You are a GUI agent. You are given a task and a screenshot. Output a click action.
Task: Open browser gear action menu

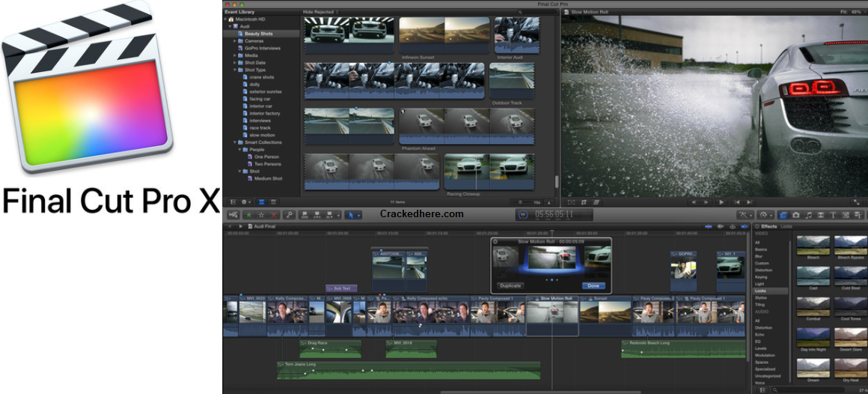245,202
